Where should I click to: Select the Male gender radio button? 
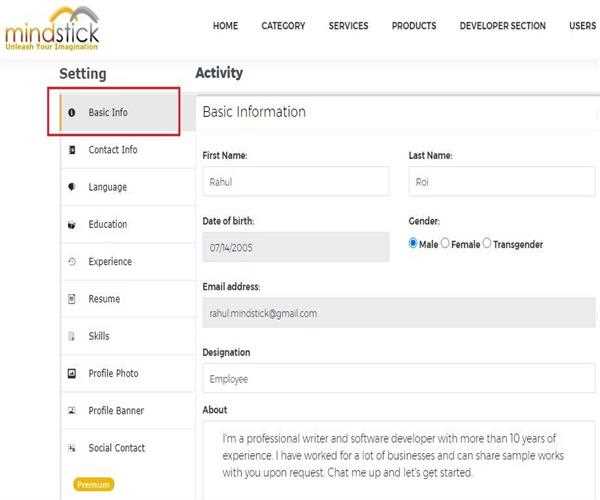coord(414,244)
